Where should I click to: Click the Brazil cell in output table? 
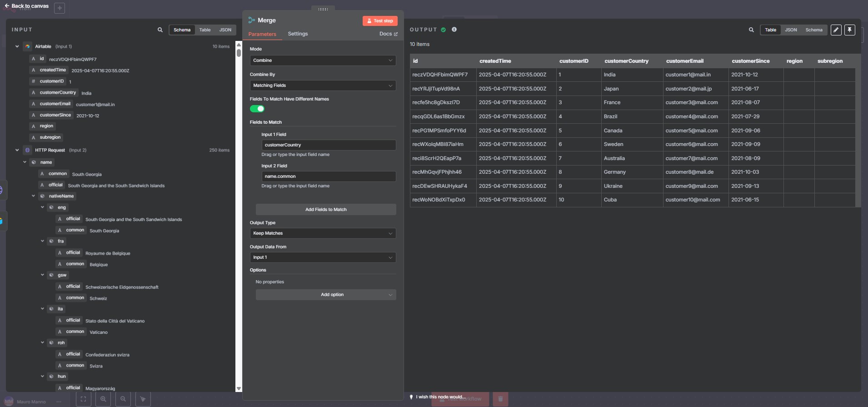click(632, 116)
